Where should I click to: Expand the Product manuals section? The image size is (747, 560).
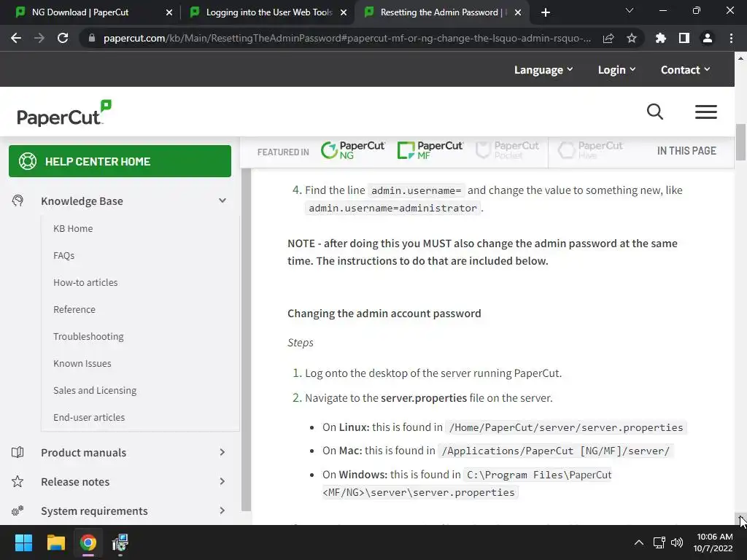point(222,452)
